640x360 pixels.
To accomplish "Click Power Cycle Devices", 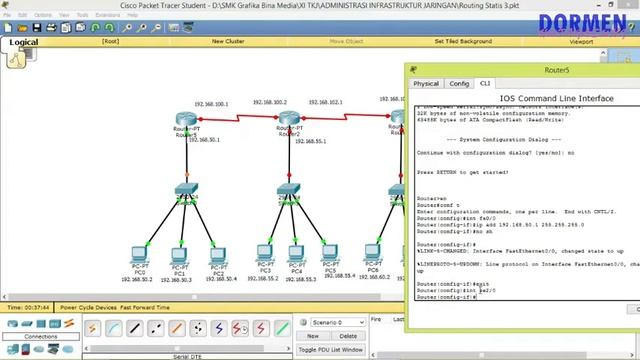I will pos(88,307).
